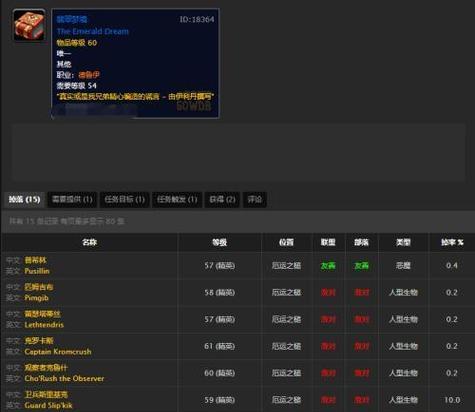Sort by 位置 location column header
Image resolution: width=475 pixels, height=412 pixels.
point(286,242)
